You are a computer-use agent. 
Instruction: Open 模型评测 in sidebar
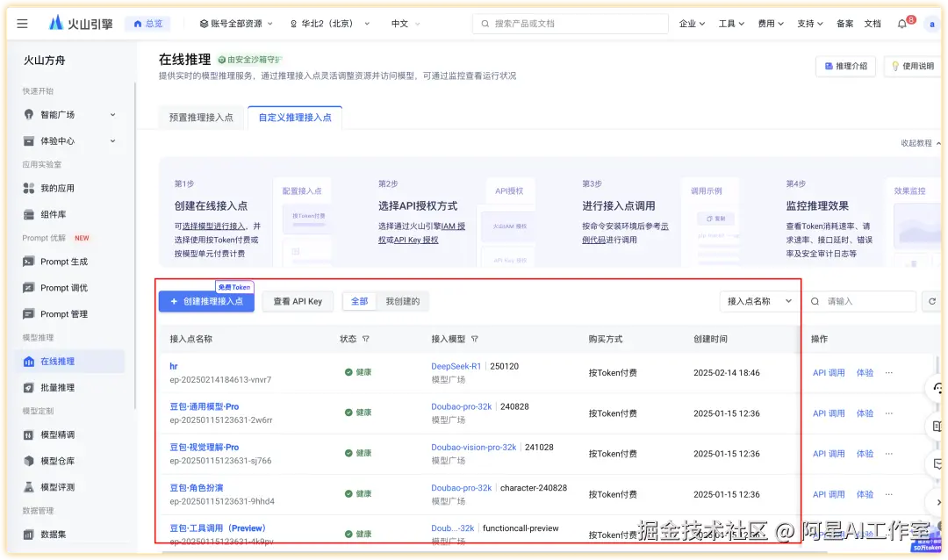tap(57, 487)
